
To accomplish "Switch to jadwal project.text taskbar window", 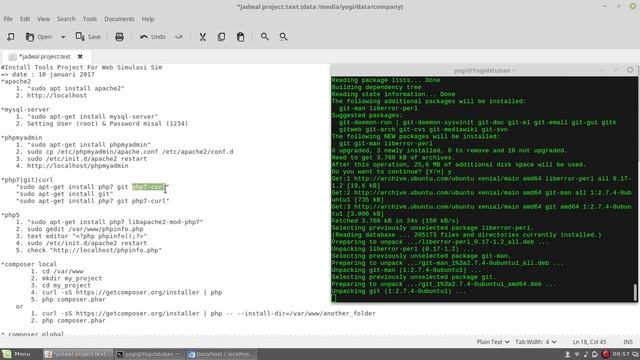I will (x=77, y=354).
